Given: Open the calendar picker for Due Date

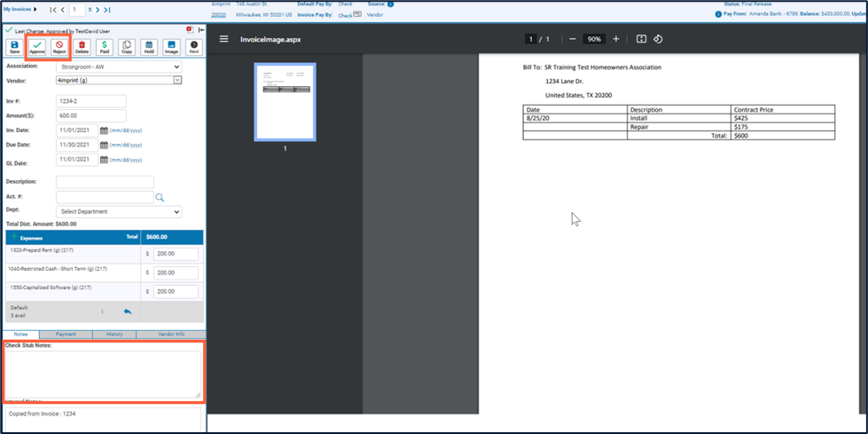Looking at the screenshot, I should pyautogui.click(x=104, y=145).
